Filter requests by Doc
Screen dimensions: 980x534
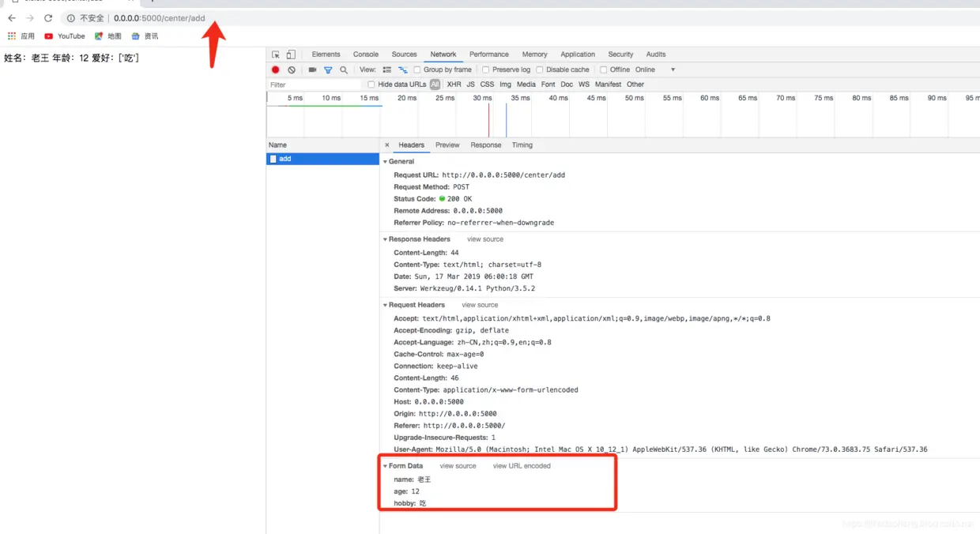567,85
